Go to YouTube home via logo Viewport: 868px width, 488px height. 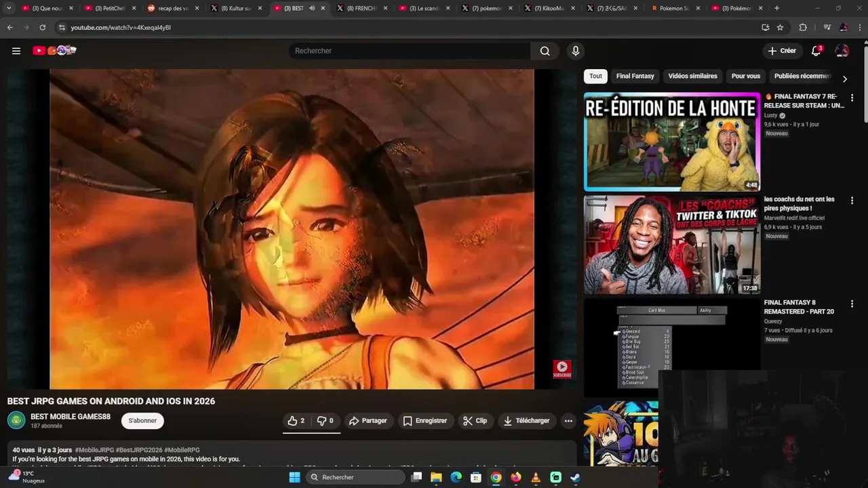point(54,51)
